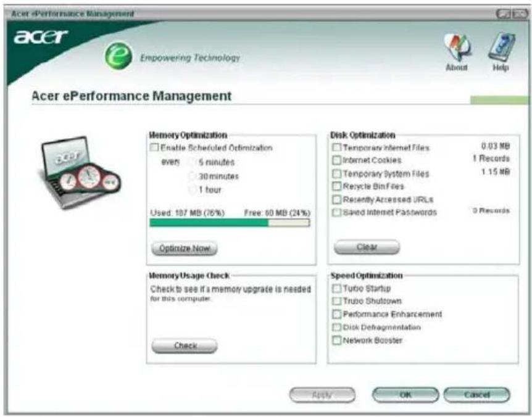Screen dimensions: 532x417
Task: Confirm with the OK button
Action: (405, 395)
